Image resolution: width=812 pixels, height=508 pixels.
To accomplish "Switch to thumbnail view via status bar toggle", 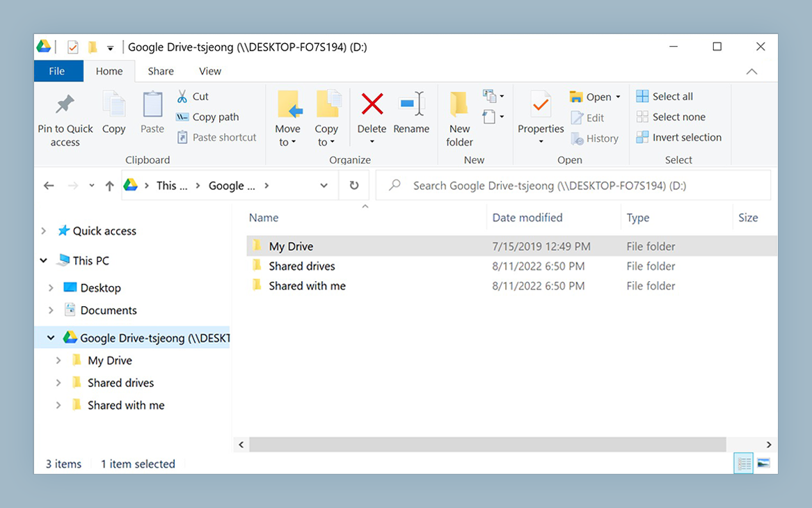I will pyautogui.click(x=764, y=462).
